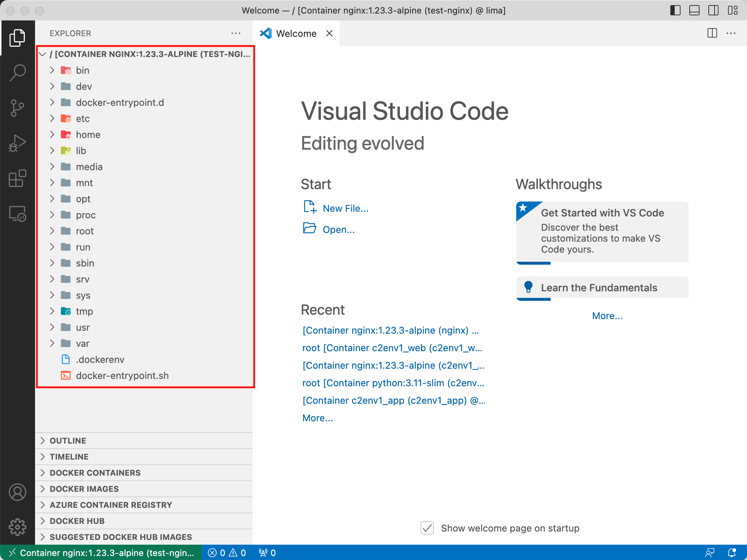Expand the Timeline section
The image size is (747, 560).
pyautogui.click(x=69, y=457)
